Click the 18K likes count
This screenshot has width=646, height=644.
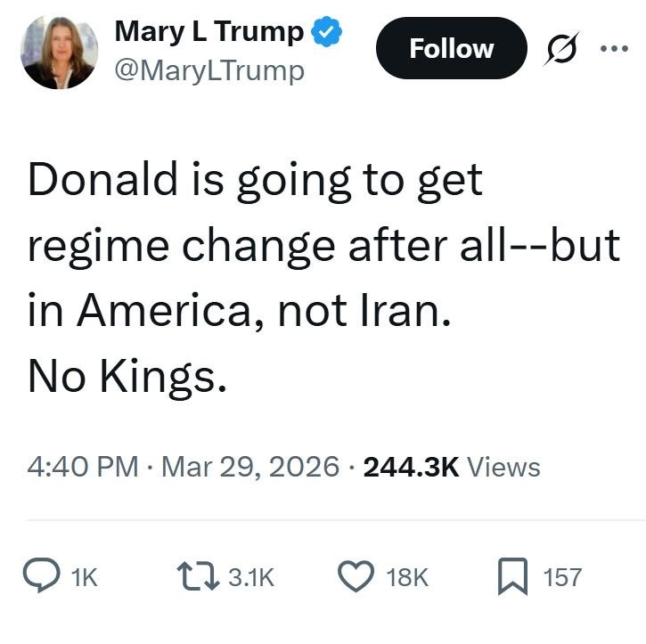pyautogui.click(x=408, y=577)
